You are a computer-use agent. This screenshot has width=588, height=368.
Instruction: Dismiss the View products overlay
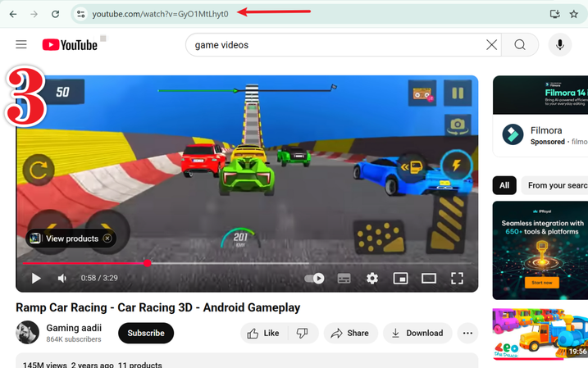pos(107,239)
